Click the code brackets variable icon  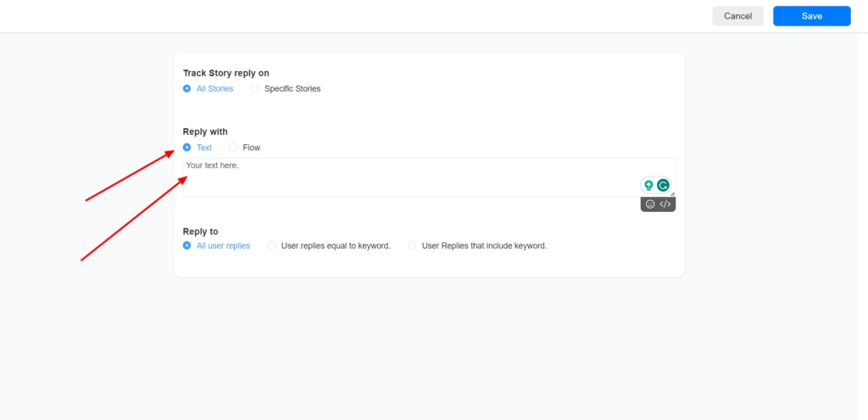(665, 204)
